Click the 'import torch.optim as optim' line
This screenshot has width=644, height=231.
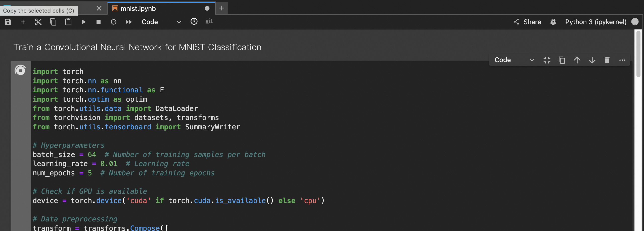pyautogui.click(x=90, y=99)
